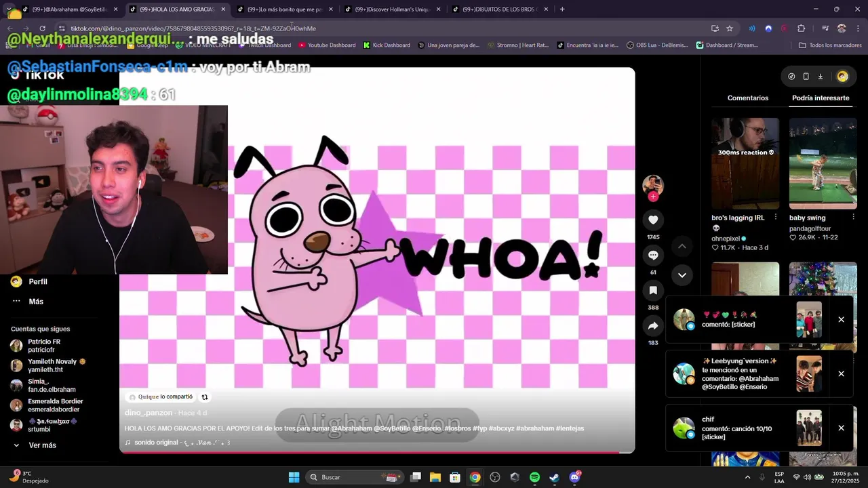The width and height of the screenshot is (868, 488).
Task: Dismiss the Leebyung version mention notification
Action: [841, 374]
